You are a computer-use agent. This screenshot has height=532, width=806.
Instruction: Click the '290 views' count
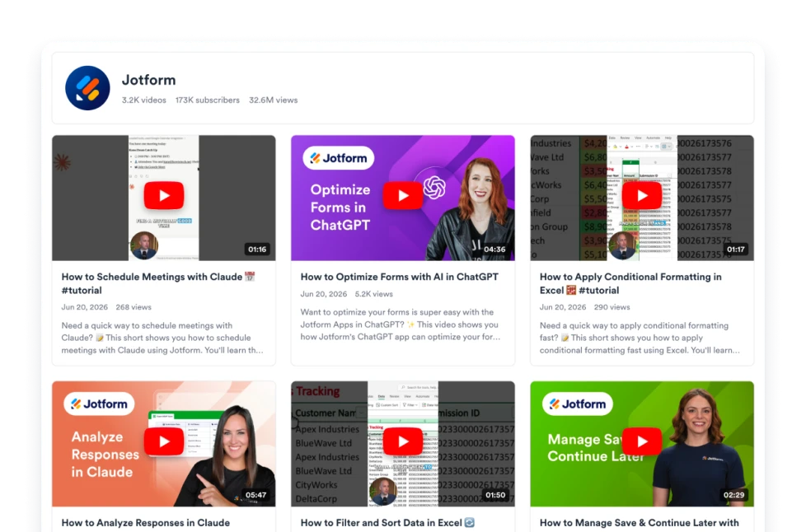pos(612,307)
